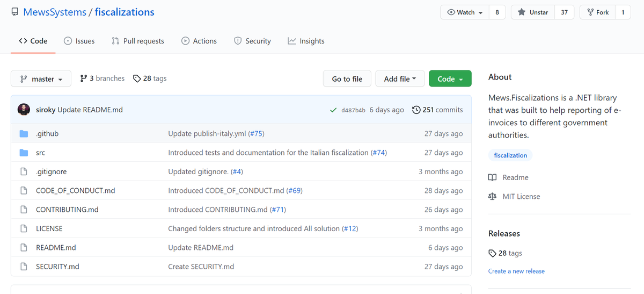Go to the Actions tab
Screen dimensions: 644x294
click(x=199, y=41)
